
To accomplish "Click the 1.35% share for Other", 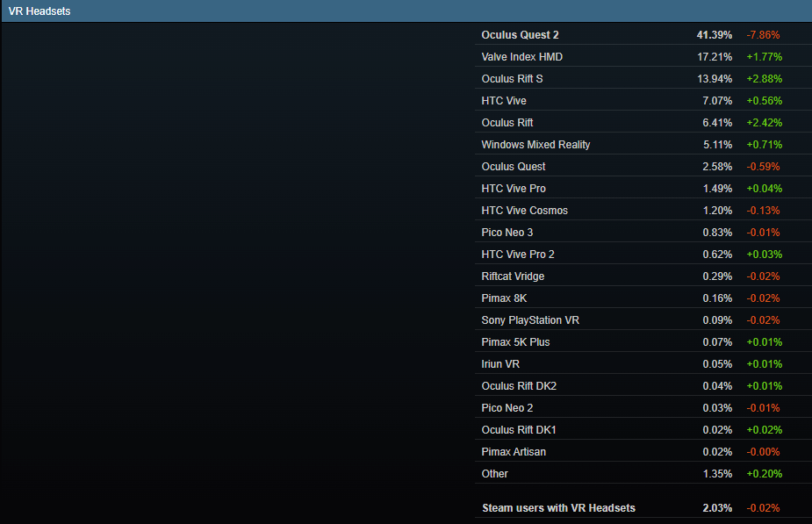I will coord(717,474).
